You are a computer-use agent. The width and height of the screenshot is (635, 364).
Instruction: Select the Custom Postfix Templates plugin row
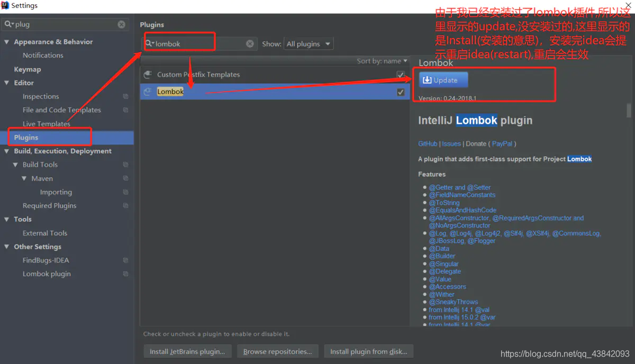point(275,75)
